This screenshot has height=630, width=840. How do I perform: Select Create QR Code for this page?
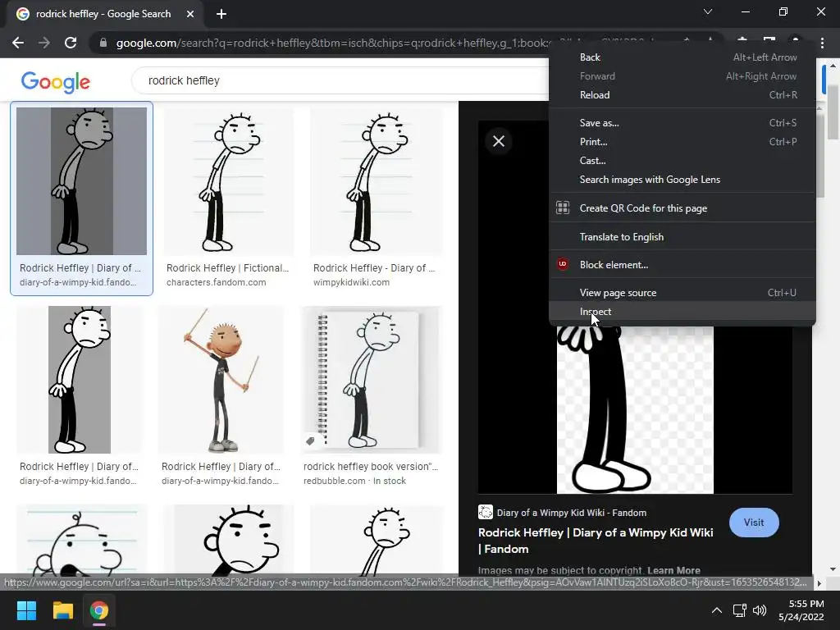(x=682, y=208)
